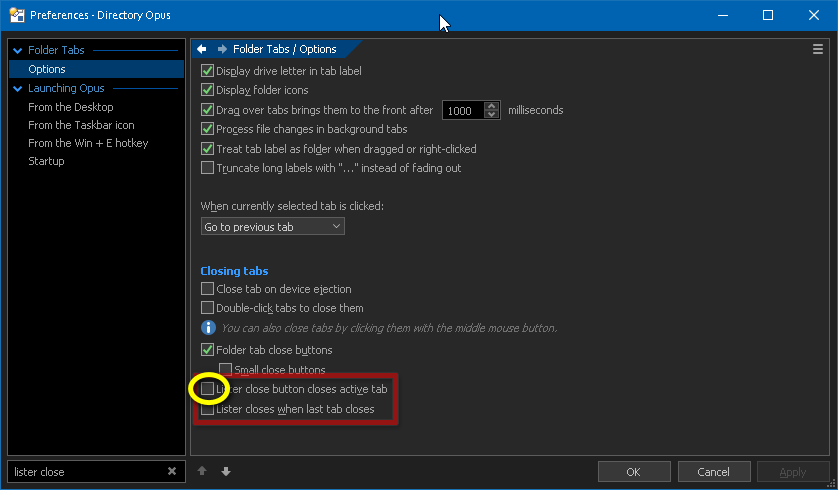Viewport: 838px width, 490px height.
Task: Collapse the Launching Opus category
Action: [18, 89]
